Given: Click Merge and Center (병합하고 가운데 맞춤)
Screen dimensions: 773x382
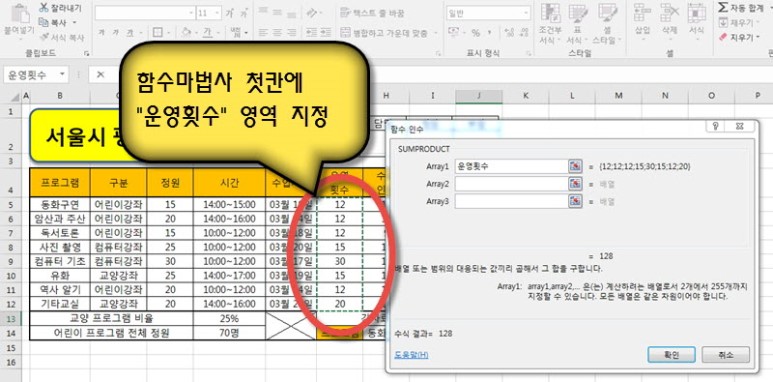Looking at the screenshot, I should pos(385,33).
